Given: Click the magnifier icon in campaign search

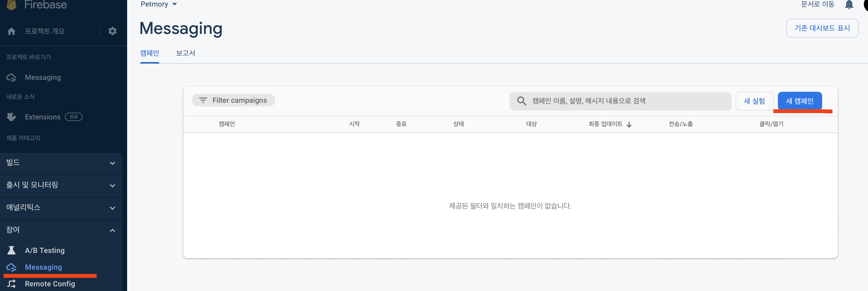Looking at the screenshot, I should pos(521,101).
